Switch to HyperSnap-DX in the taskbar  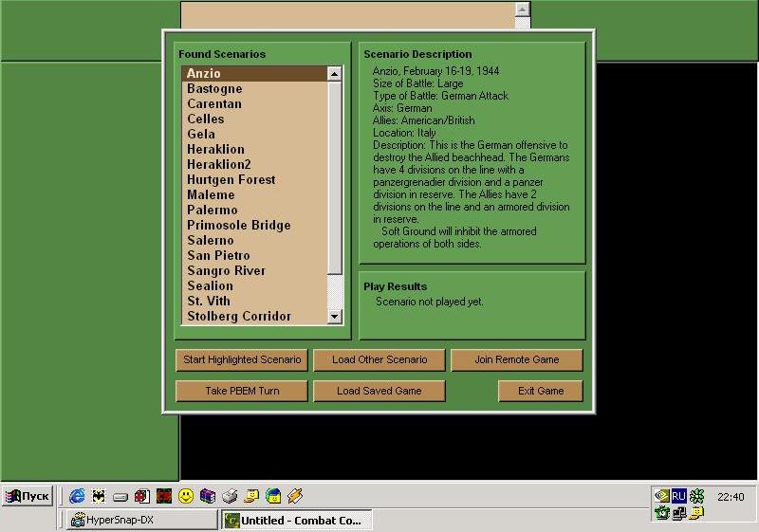coord(142,520)
